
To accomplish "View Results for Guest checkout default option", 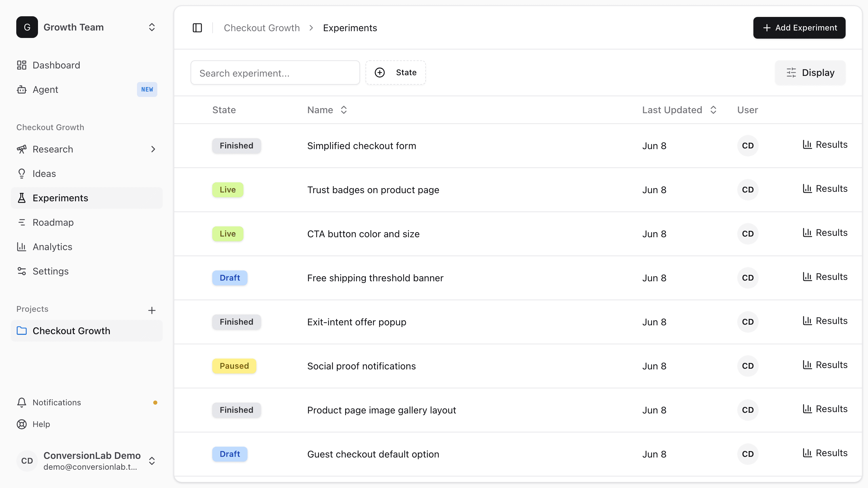I will [825, 453].
